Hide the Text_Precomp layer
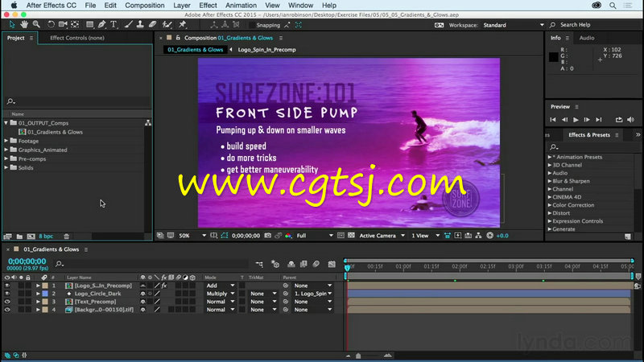This screenshot has width=644, height=362. [7, 302]
